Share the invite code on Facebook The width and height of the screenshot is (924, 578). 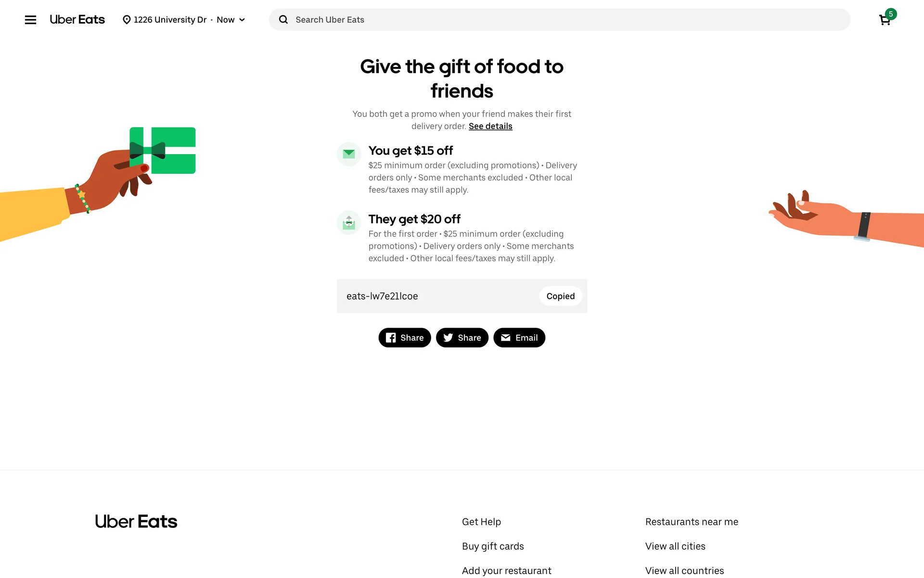click(405, 338)
